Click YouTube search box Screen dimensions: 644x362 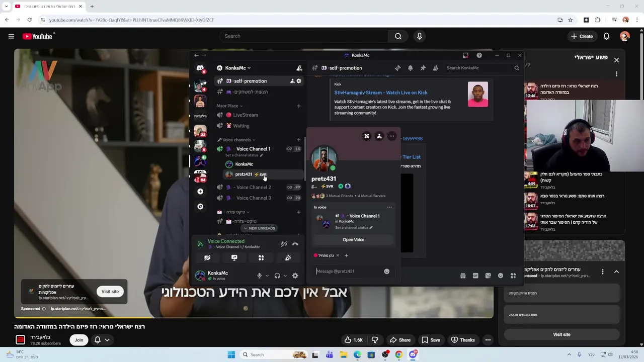(x=304, y=36)
